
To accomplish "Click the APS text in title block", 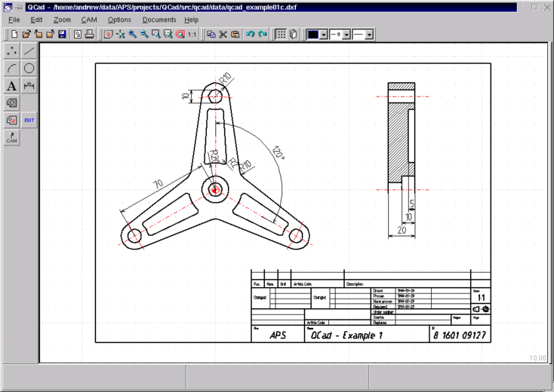I will (278, 335).
